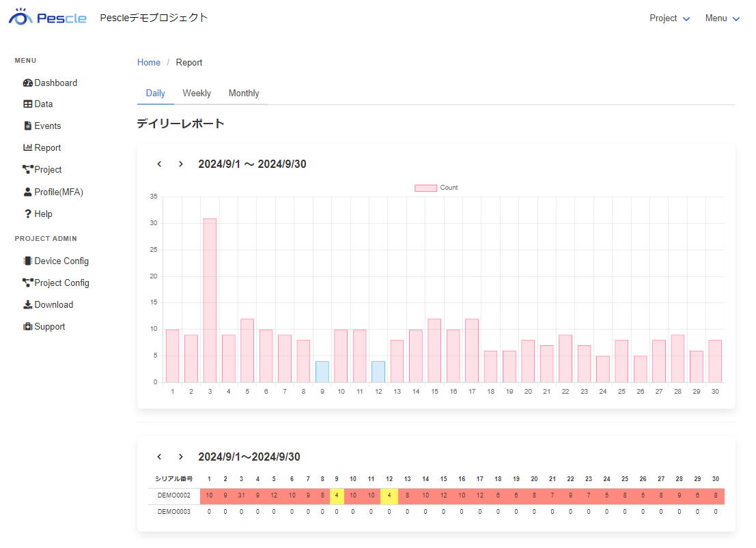
Task: Click the Profile(MFA) user icon
Action: [27, 192]
